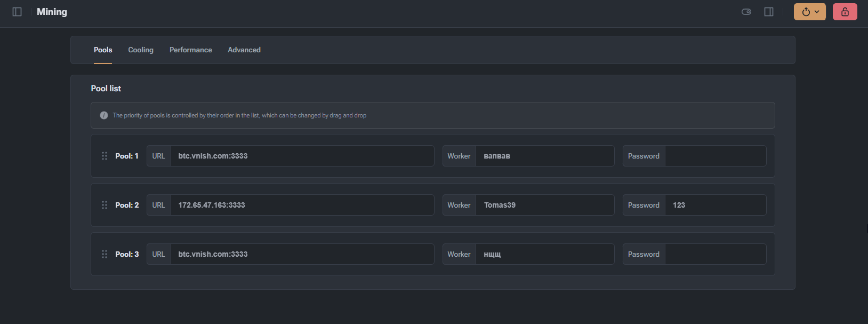Collapse the left sidebar panel icon
The width and height of the screenshot is (868, 324).
pos(17,12)
